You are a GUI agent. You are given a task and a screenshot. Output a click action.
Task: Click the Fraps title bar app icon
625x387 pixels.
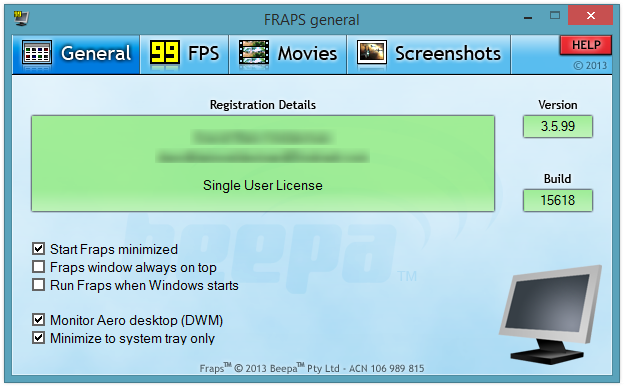[x=21, y=18]
